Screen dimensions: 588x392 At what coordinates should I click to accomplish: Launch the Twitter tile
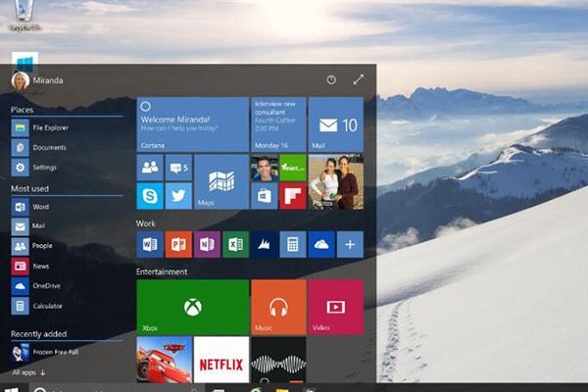point(178,196)
